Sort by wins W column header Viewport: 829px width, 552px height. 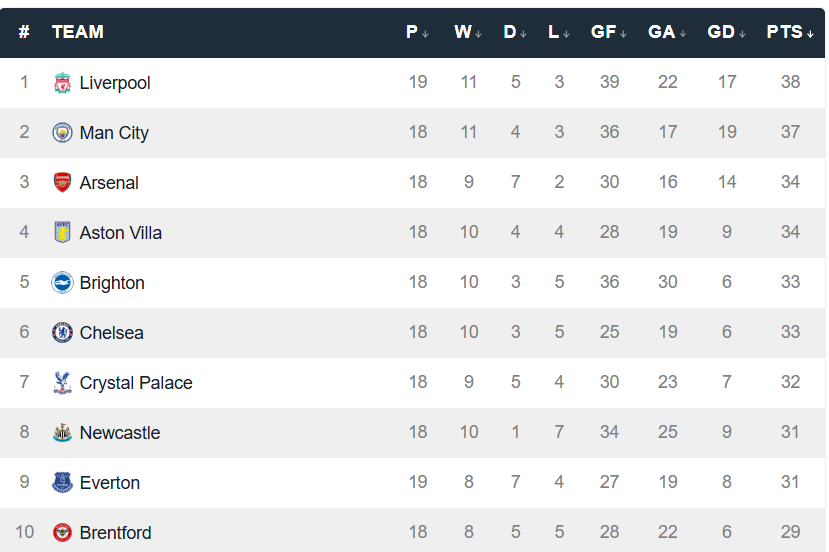click(x=467, y=32)
